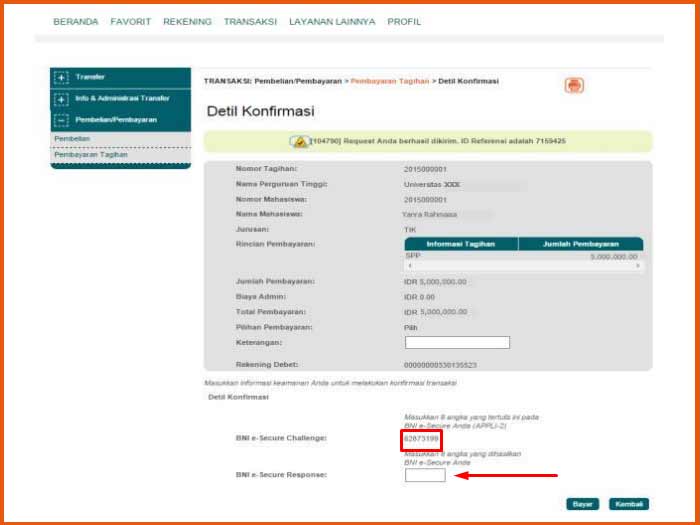The image size is (700, 525).
Task: Open the BERANDA menu
Action: pos(75,21)
